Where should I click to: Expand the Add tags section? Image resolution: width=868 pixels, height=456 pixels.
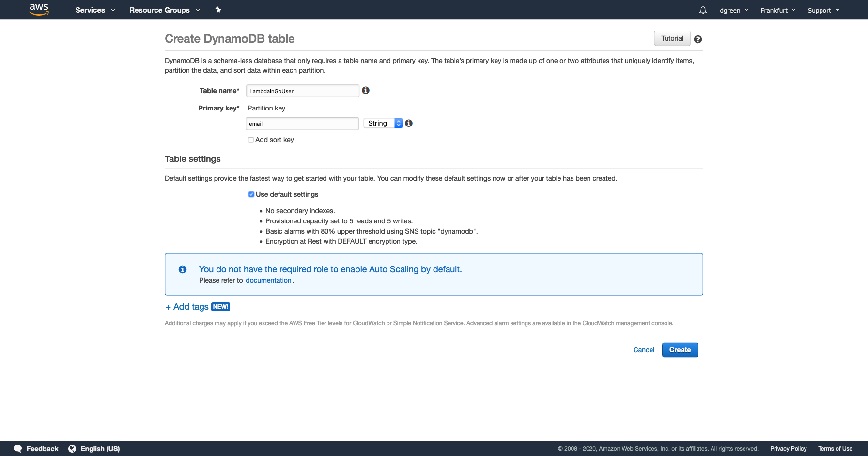(x=187, y=307)
